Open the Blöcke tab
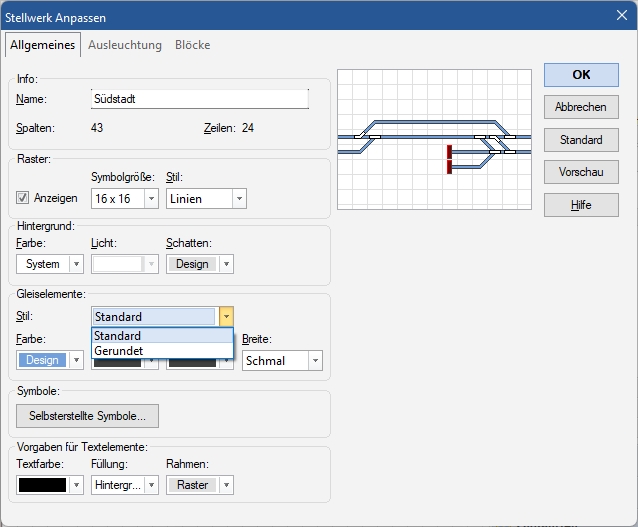The image size is (638, 527). [192, 45]
